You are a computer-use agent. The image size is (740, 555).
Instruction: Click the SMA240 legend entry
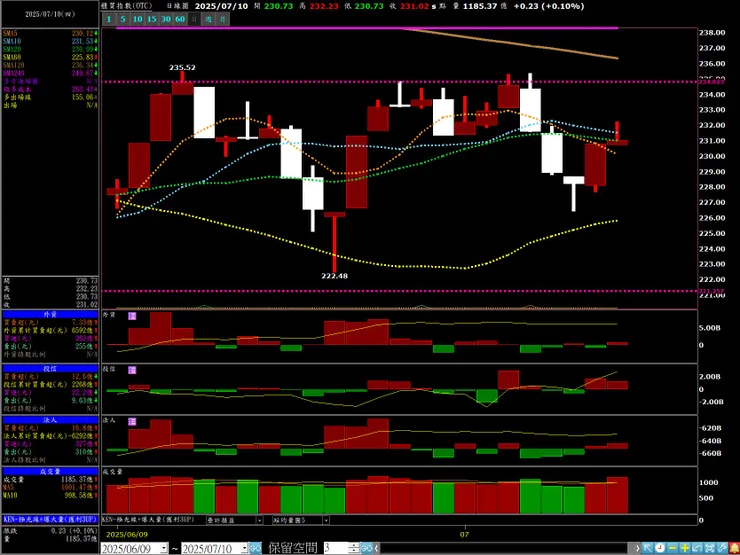pyautogui.click(x=50, y=73)
